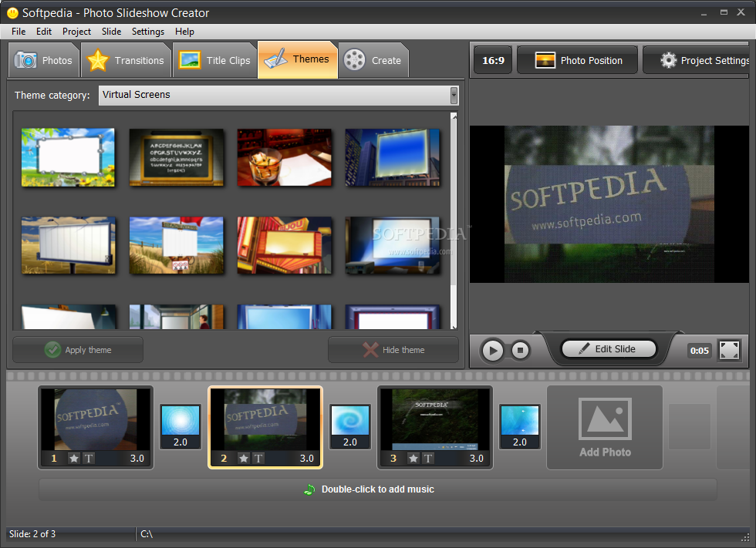Viewport: 756px width, 548px height.
Task: Open the Project menu
Action: [x=76, y=32]
